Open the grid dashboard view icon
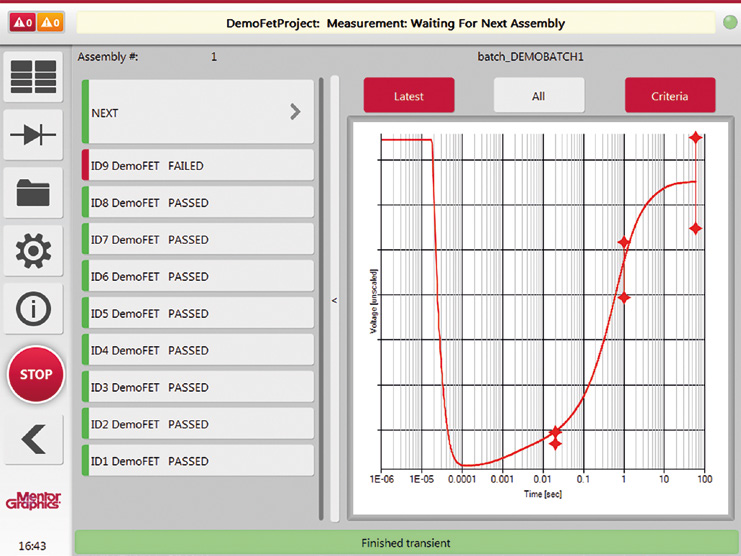 click(33, 77)
